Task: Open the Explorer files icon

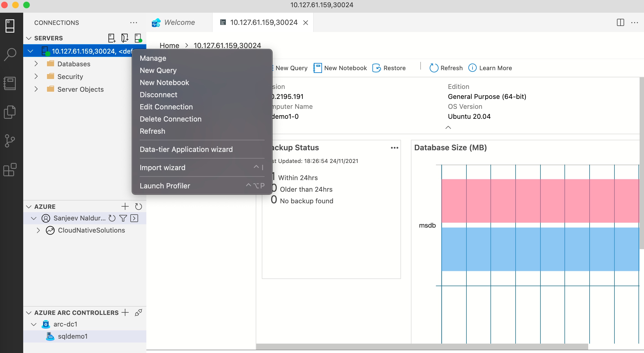Action: (x=10, y=112)
